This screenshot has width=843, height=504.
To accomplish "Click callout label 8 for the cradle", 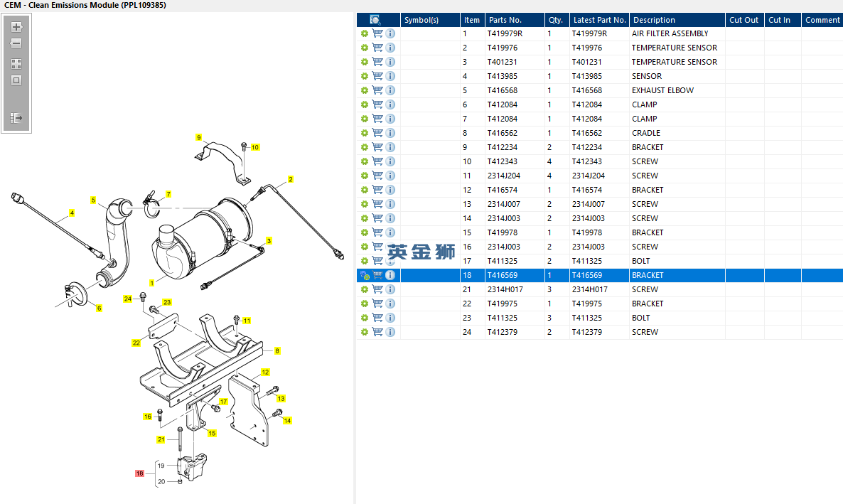I will point(277,350).
